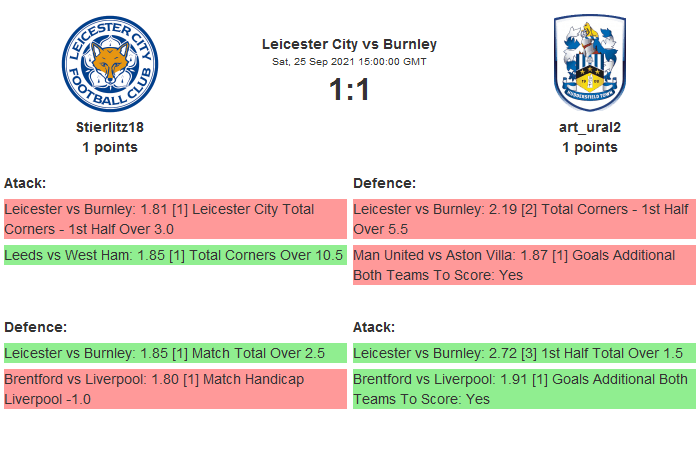This screenshot has height=460, width=700.
Task: Click art_ural2's 1 points label
Action: pyautogui.click(x=589, y=147)
